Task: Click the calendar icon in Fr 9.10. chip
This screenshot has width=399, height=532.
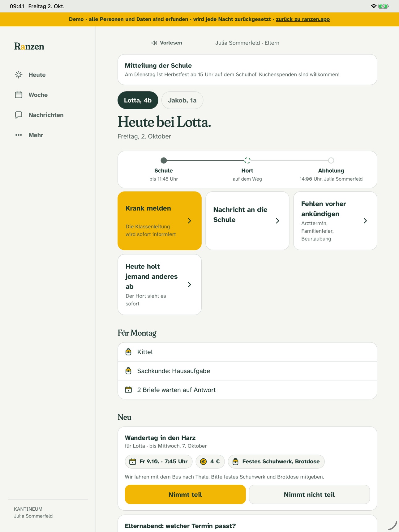Action: pyautogui.click(x=133, y=461)
